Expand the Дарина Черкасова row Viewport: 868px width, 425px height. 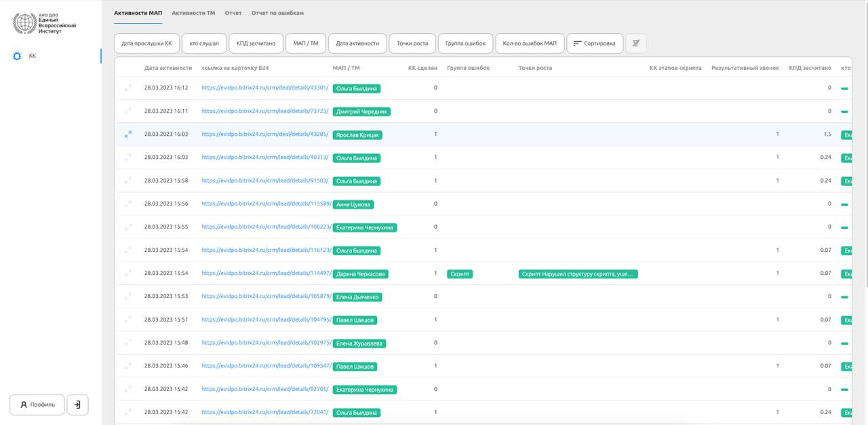tap(128, 273)
